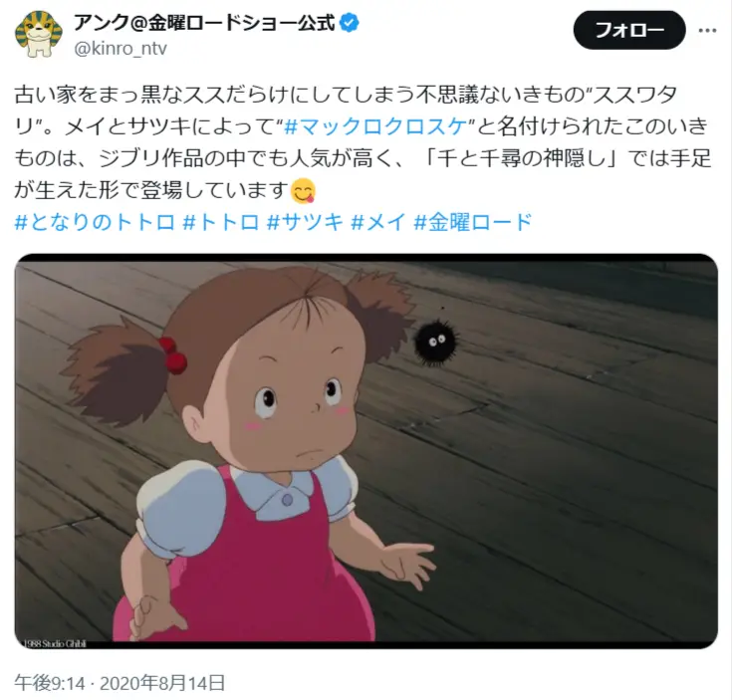Screen dimensions: 732x700
Task: Open the #サツキ hashtag
Action: 305,222
